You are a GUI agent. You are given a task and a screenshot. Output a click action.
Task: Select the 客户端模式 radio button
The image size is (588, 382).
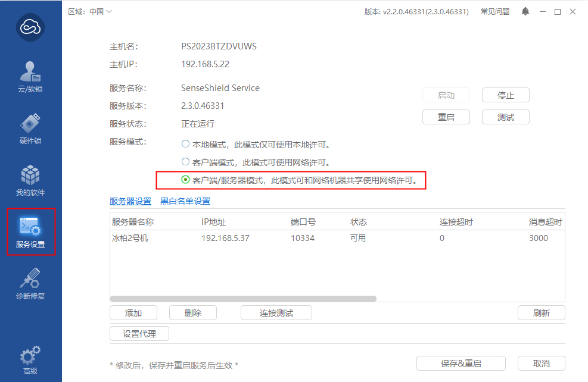coord(185,162)
